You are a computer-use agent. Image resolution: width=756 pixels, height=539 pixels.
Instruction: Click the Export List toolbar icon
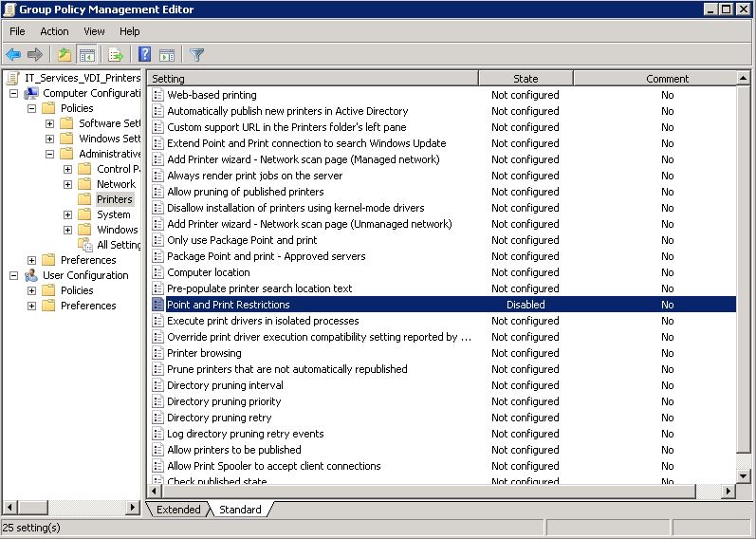click(116, 55)
